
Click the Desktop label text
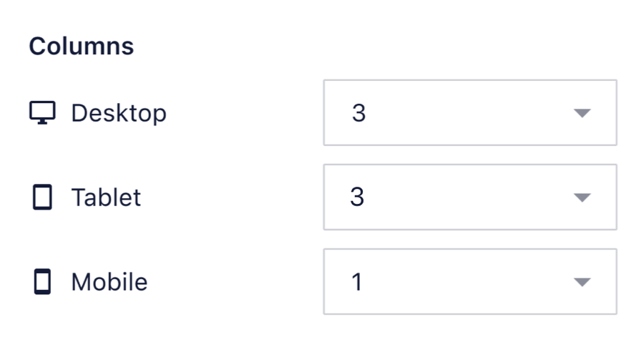tap(119, 113)
